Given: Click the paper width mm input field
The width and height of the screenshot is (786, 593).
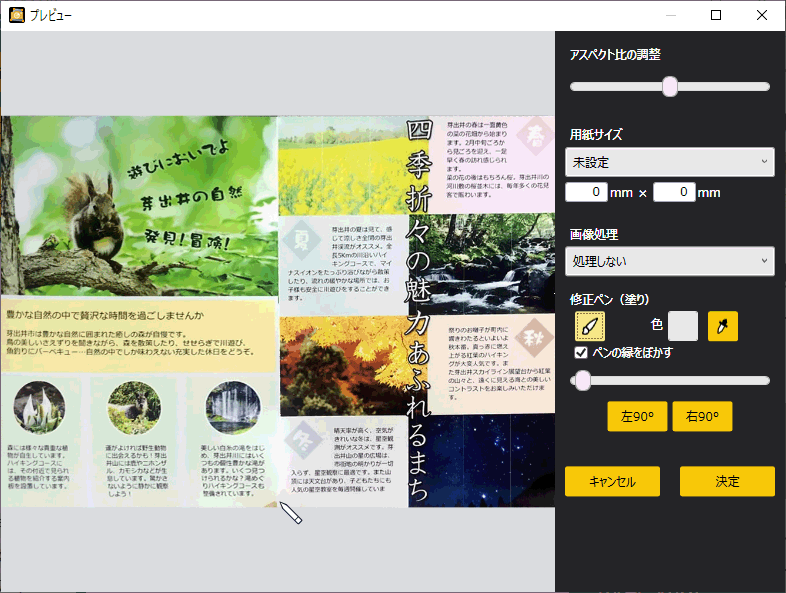Looking at the screenshot, I should click(587, 192).
